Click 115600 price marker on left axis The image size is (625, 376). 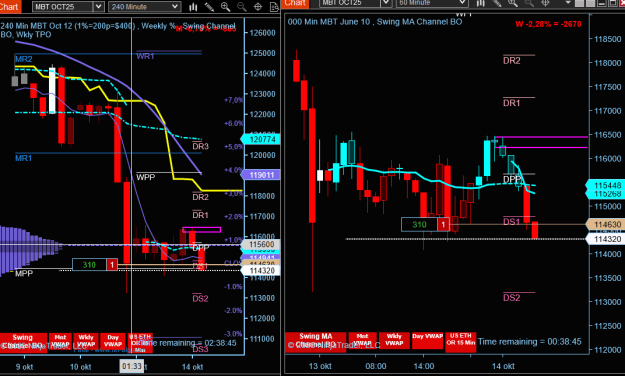(x=261, y=244)
